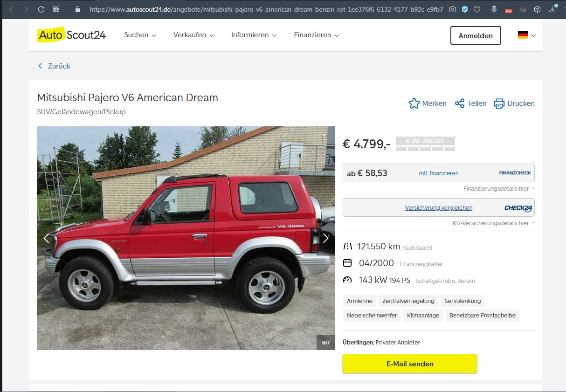Screen dimensions: 566x392
Task: Save listing with Merken star icon
Action: click(x=414, y=103)
